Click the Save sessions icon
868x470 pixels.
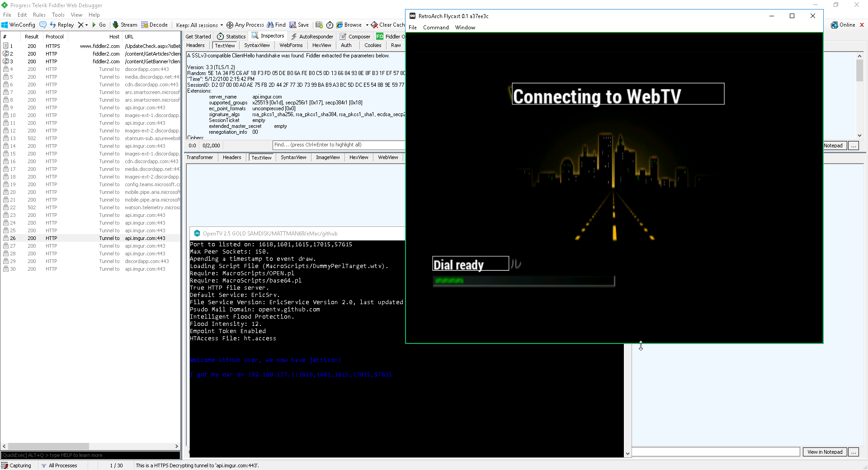pos(299,25)
